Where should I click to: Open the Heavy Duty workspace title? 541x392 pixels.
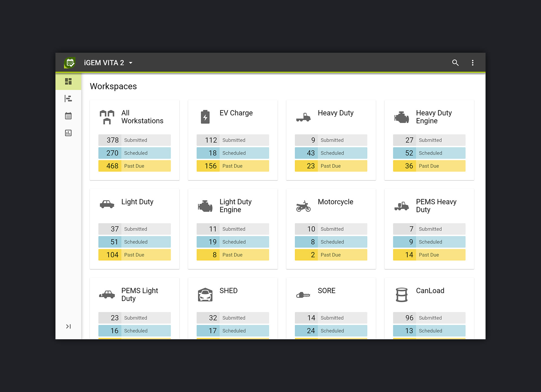click(336, 113)
